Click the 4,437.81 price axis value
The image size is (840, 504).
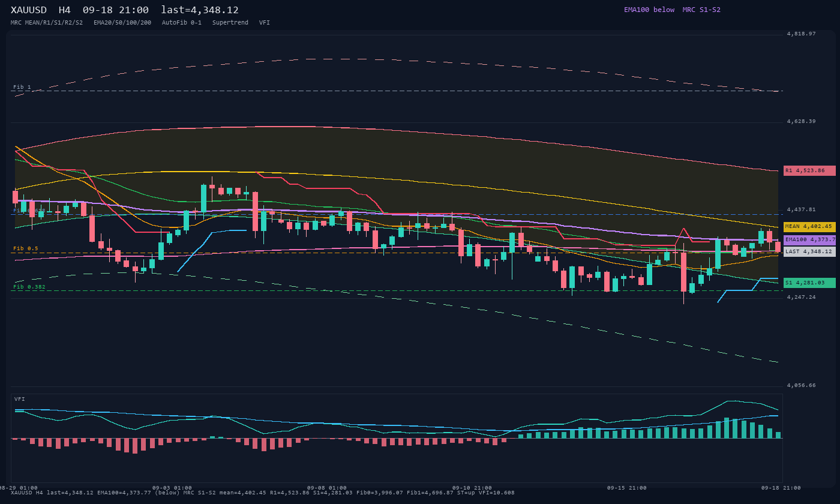point(802,209)
